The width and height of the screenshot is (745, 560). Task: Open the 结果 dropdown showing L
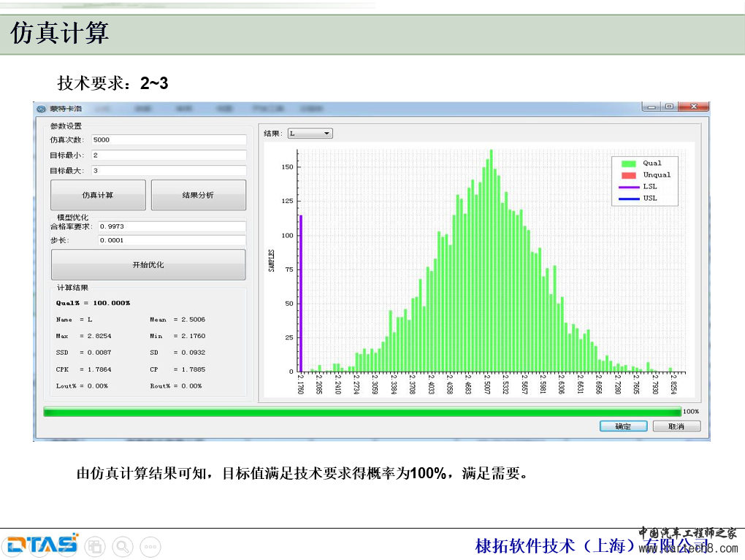pos(310,134)
